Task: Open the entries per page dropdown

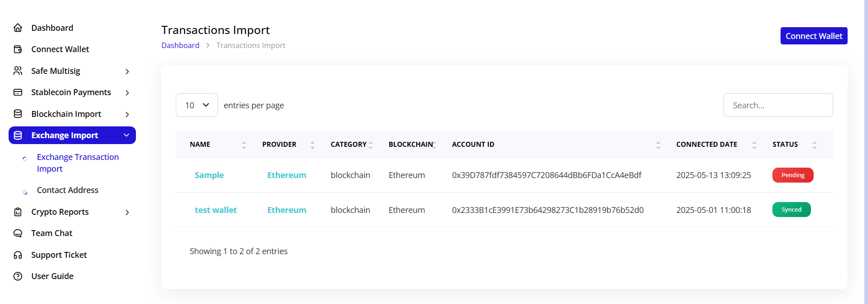Action: 197,105
